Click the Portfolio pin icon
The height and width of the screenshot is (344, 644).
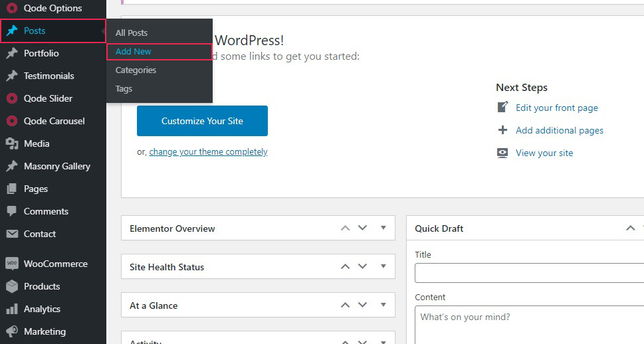coord(12,53)
